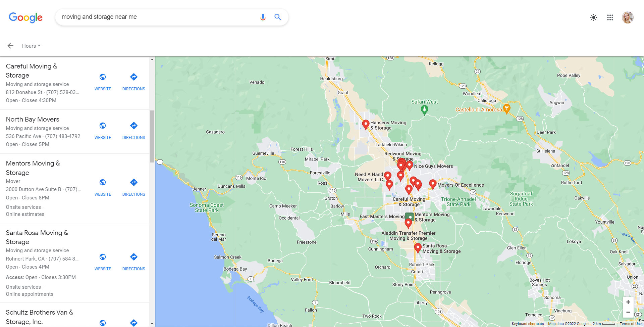The width and height of the screenshot is (644, 327).
Task: Open Keyboard shortcuts for the map
Action: pos(528,324)
